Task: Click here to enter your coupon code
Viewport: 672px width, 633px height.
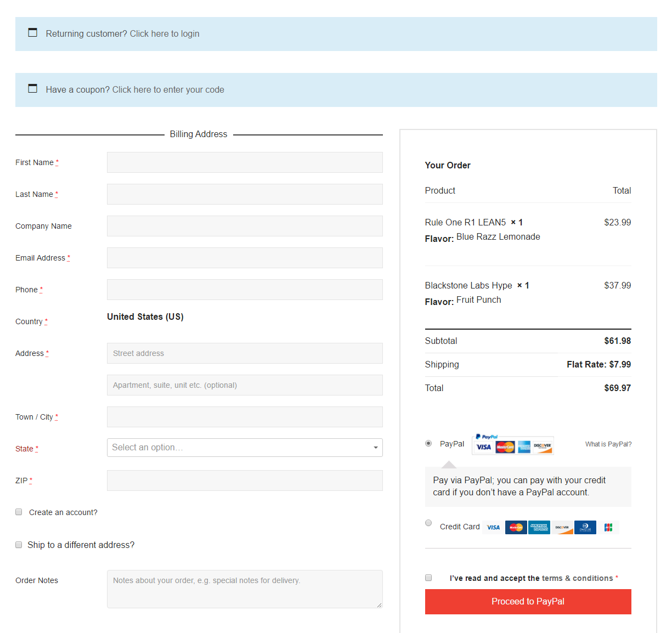Action: coord(168,90)
